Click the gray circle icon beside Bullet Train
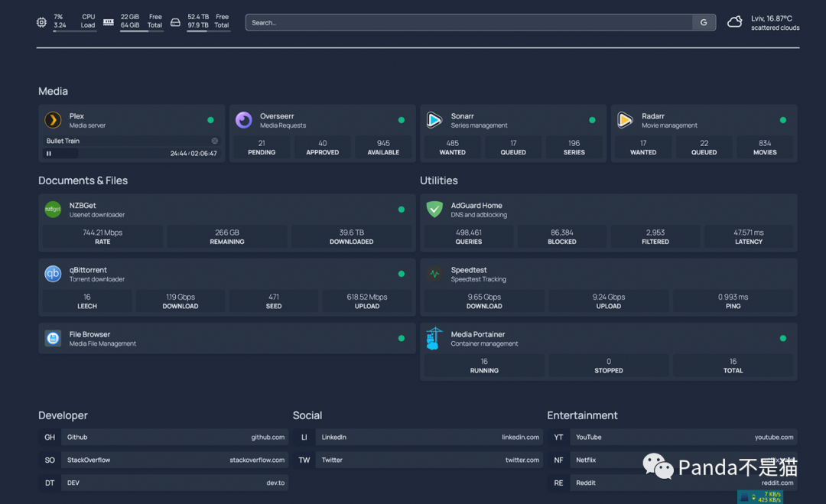The height and width of the screenshot is (504, 826). 214,141
